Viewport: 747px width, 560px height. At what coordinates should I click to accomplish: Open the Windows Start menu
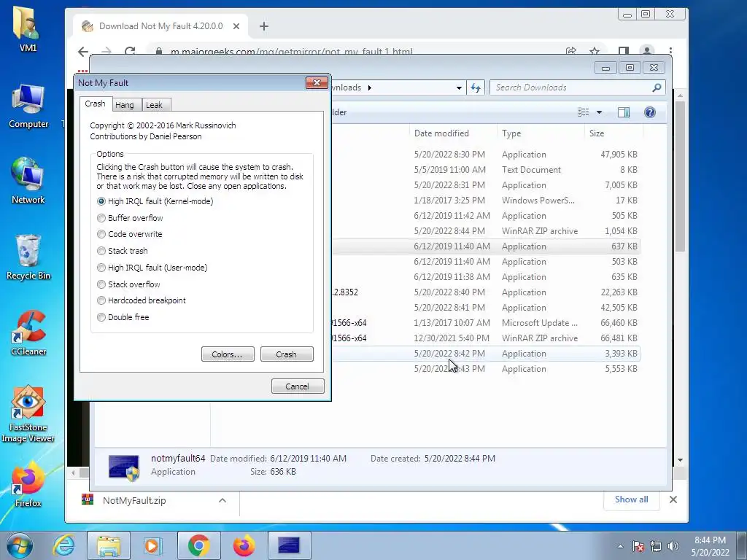click(19, 545)
